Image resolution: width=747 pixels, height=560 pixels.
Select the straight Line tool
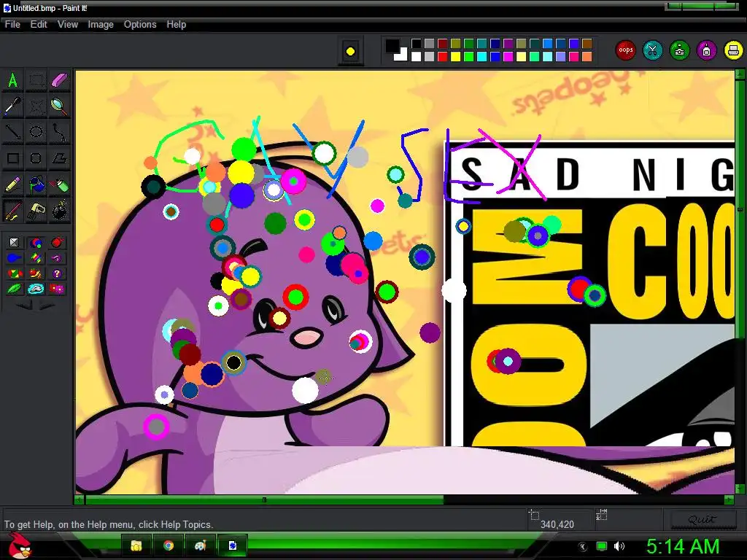pyautogui.click(x=13, y=132)
